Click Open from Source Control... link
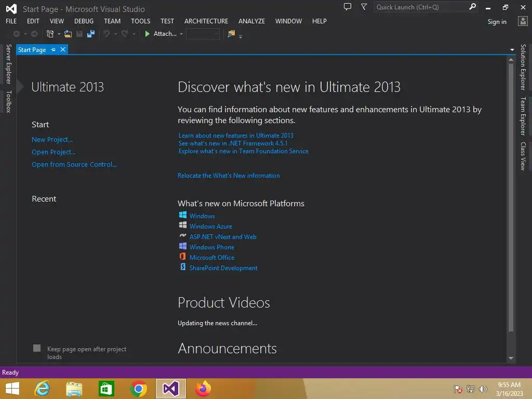 pyautogui.click(x=74, y=164)
